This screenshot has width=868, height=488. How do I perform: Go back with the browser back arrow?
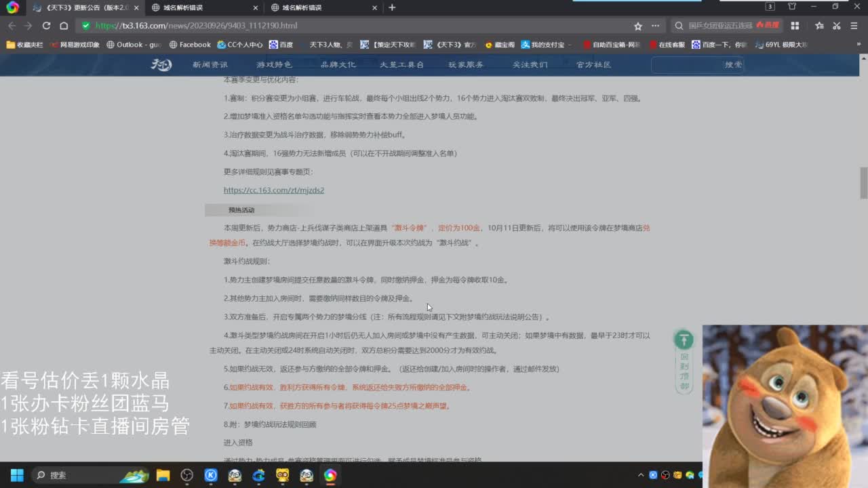pos(12,26)
